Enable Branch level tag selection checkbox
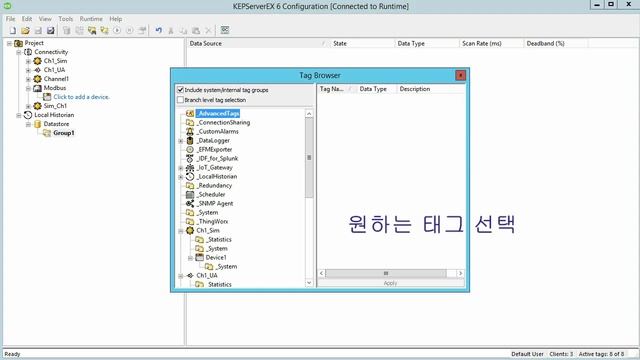This screenshot has height=360, width=640. click(180, 100)
